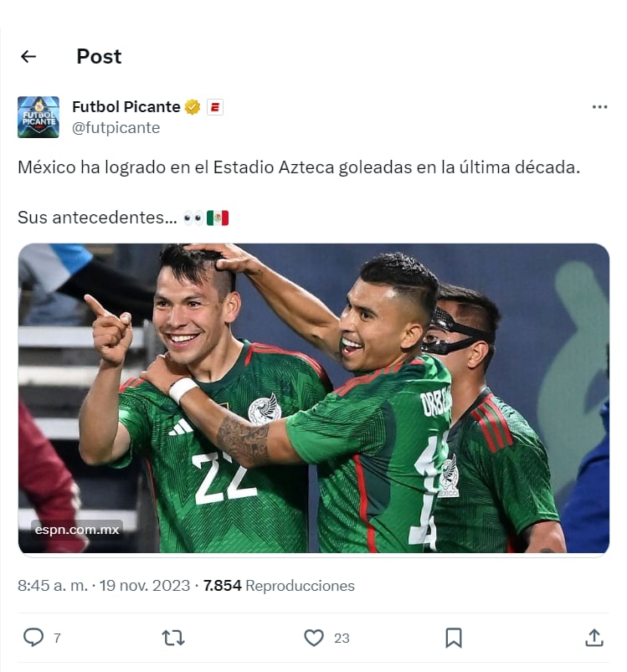Repost using the retweet arrows icon
The image size is (627, 672).
coord(173,638)
